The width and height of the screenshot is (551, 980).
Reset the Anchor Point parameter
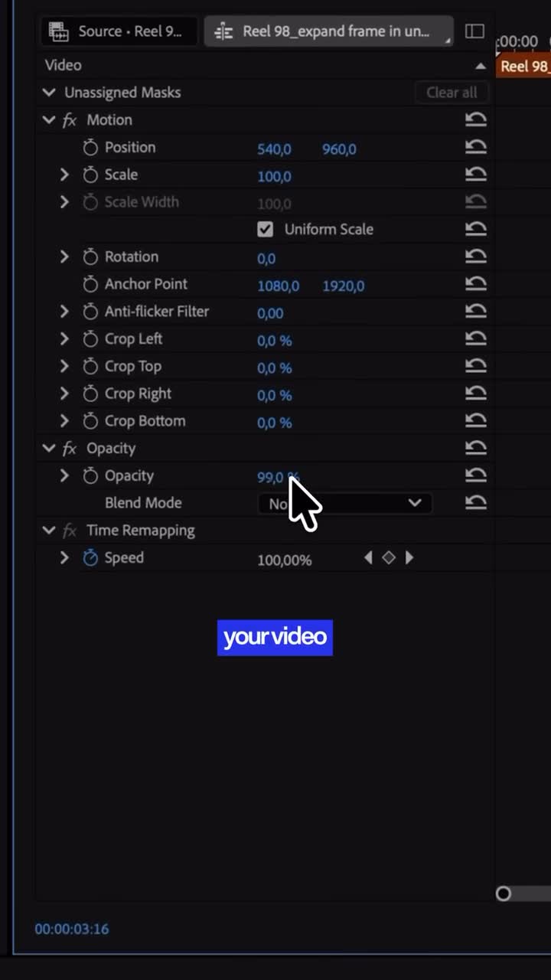pos(476,285)
